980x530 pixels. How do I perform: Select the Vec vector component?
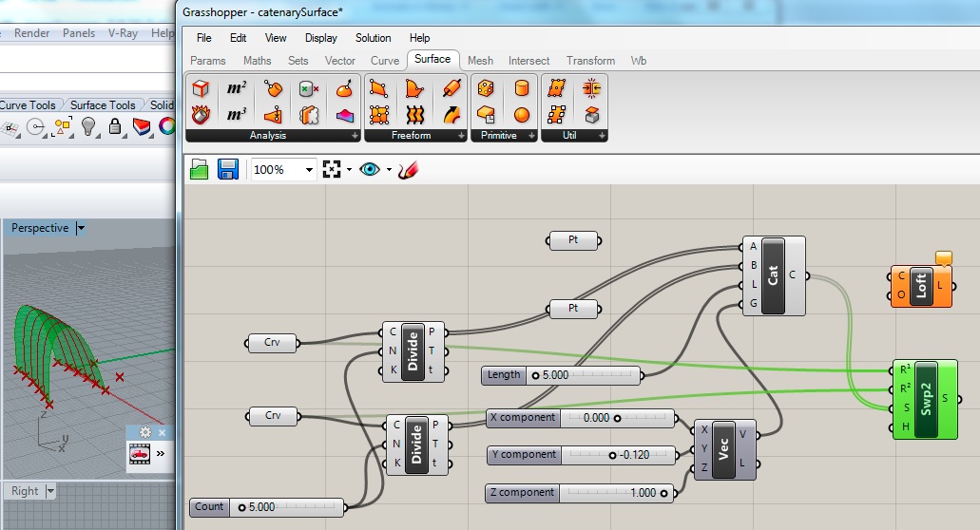(724, 449)
